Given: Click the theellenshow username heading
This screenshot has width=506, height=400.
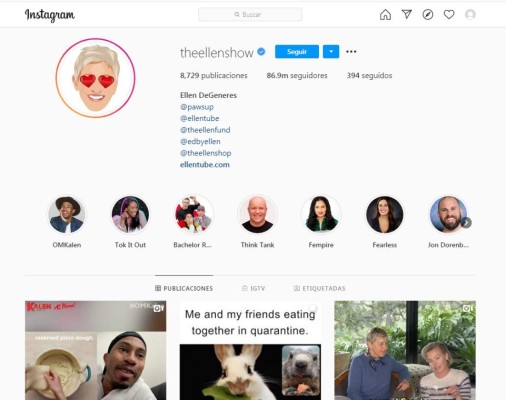Looking at the screenshot, I should tap(217, 53).
